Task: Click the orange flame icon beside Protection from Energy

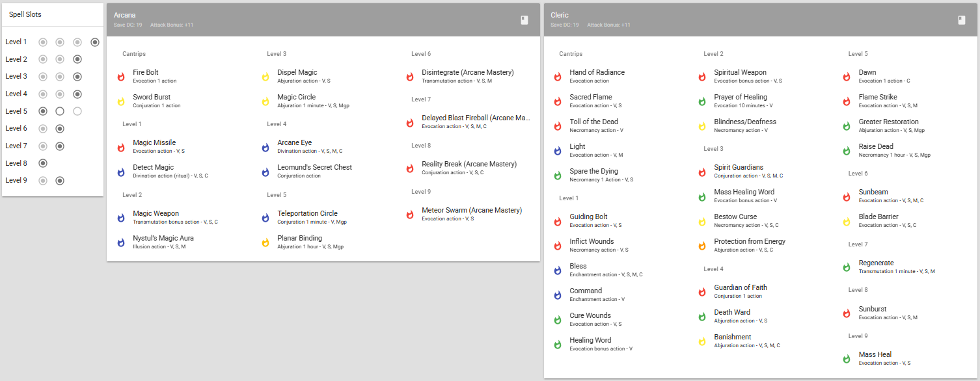Action: [x=701, y=246]
